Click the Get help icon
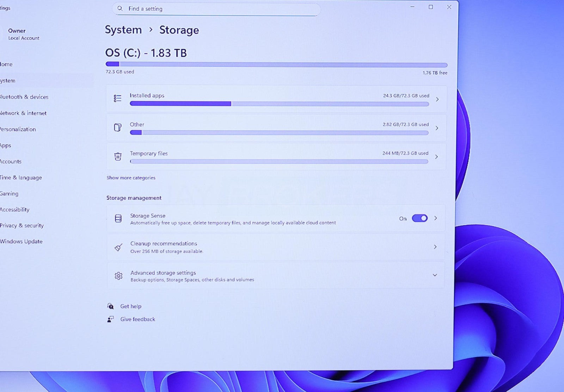The width and height of the screenshot is (564, 392). pos(111,306)
